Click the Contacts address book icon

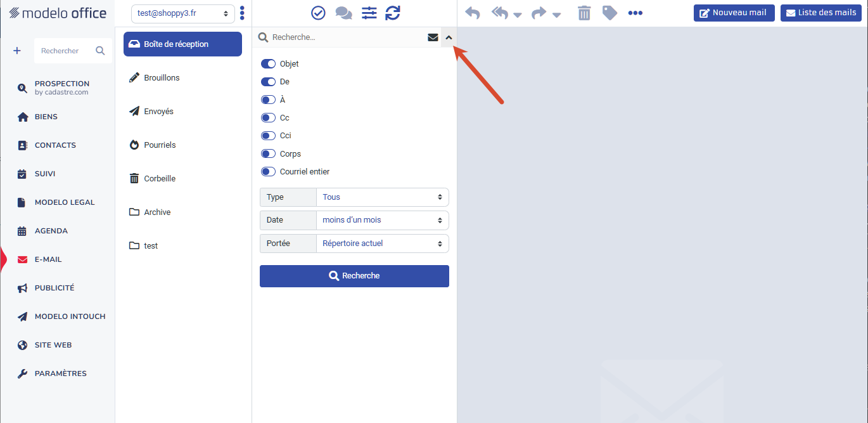tap(22, 145)
